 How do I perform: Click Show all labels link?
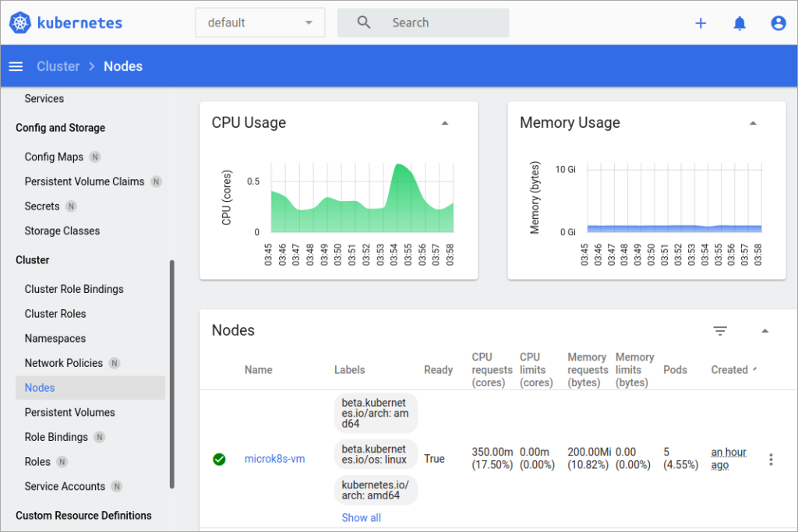click(361, 517)
